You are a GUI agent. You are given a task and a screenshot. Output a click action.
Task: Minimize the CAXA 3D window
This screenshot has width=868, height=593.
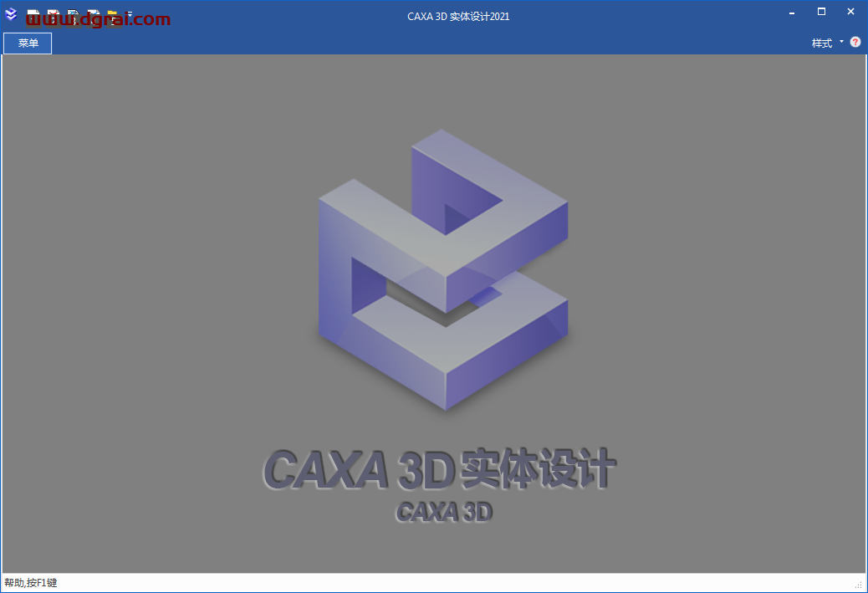792,13
